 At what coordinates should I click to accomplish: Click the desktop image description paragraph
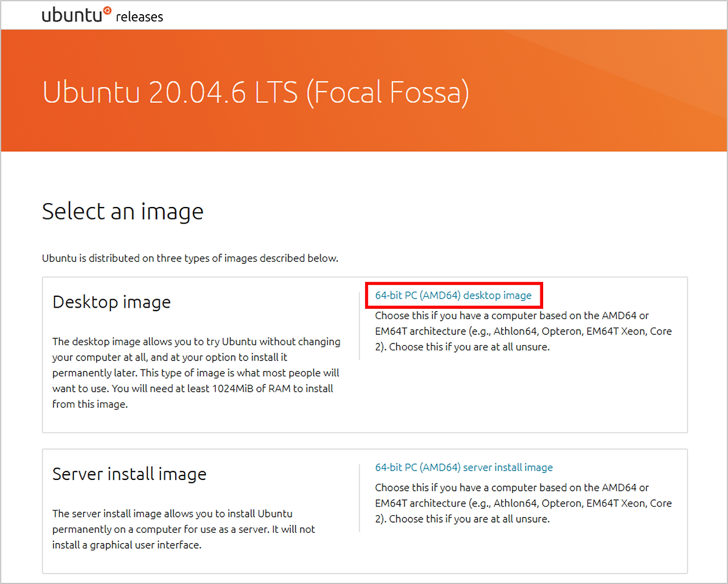(196, 372)
